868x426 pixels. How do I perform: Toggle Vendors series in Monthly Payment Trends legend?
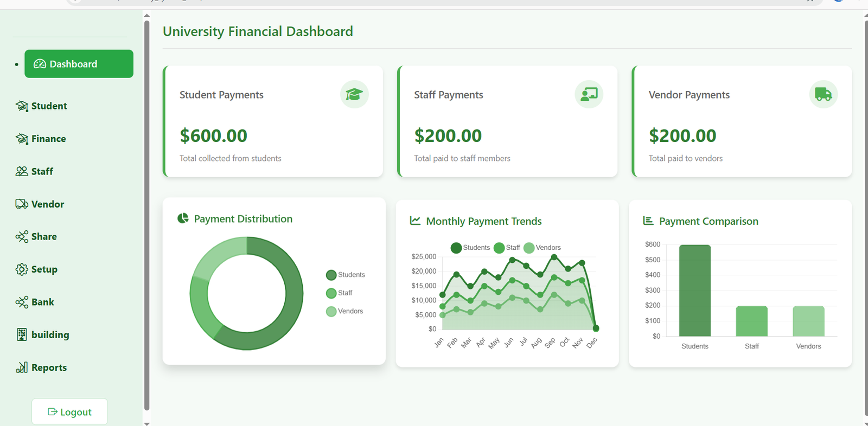click(x=542, y=248)
